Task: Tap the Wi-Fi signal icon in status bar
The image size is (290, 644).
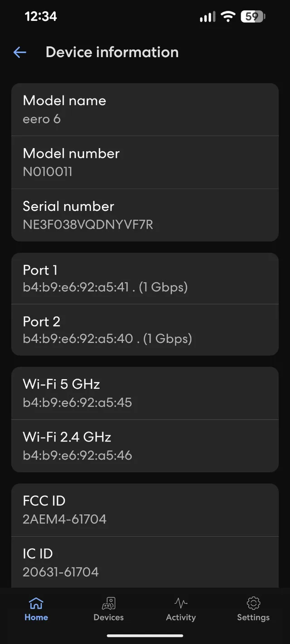Action: pyautogui.click(x=227, y=16)
